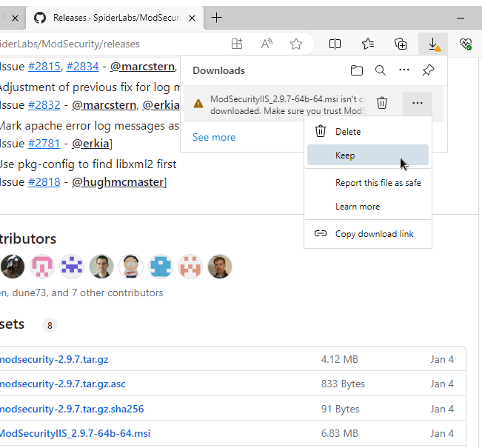Screen dimensions: 482x448
Task: Open a new browser tab
Action: pyautogui.click(x=216, y=18)
